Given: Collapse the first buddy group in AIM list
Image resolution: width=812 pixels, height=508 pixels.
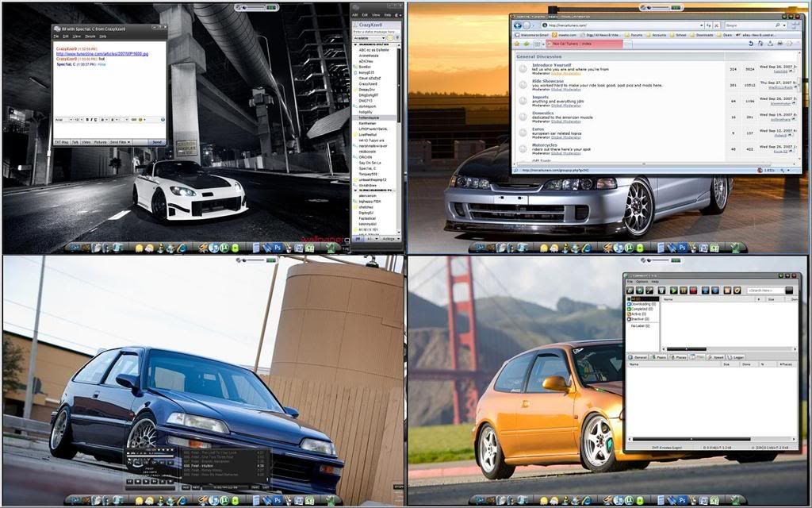Looking at the screenshot, I should pos(355,44).
